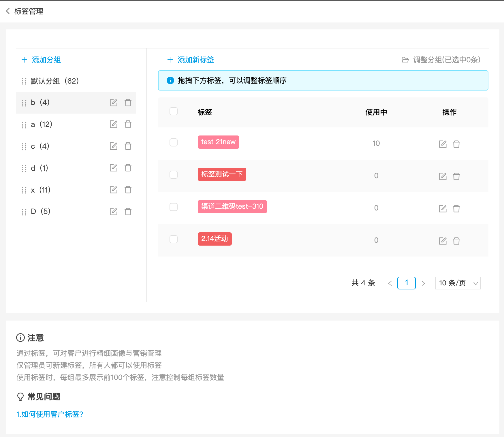This screenshot has height=437, width=504.
Task: Click the 2.14活动 tag chip
Action: 215,239
